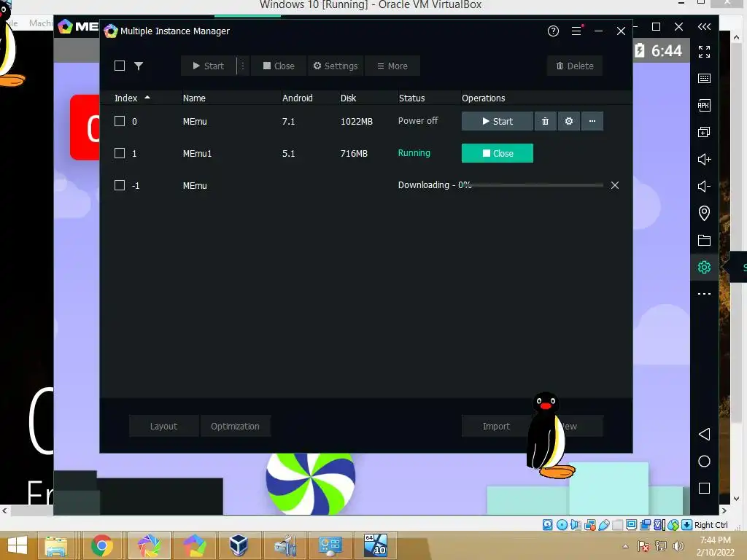This screenshot has height=560, width=747.
Task: Click the 1022MB disk value
Action: (x=356, y=122)
